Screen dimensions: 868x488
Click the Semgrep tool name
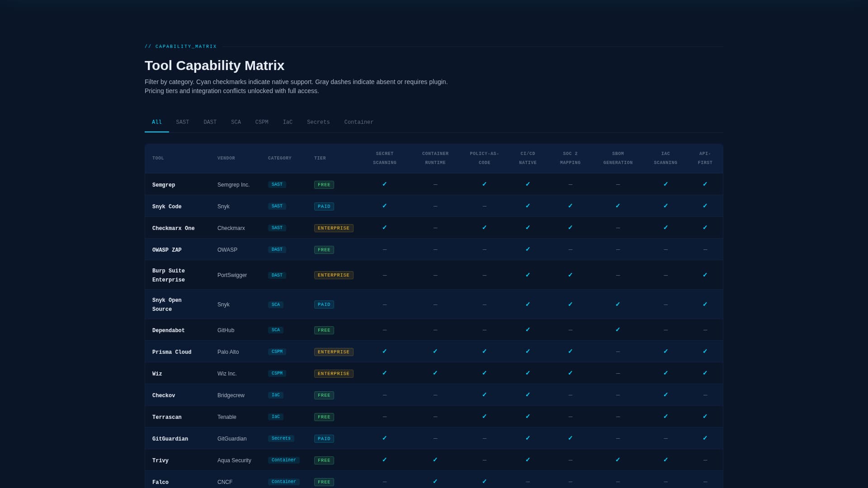[164, 185]
